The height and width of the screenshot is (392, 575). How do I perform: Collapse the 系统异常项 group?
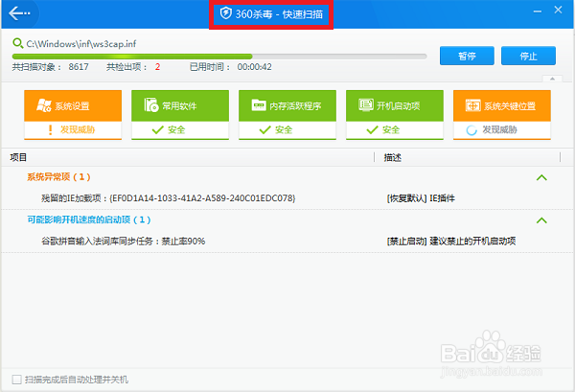[x=541, y=178]
